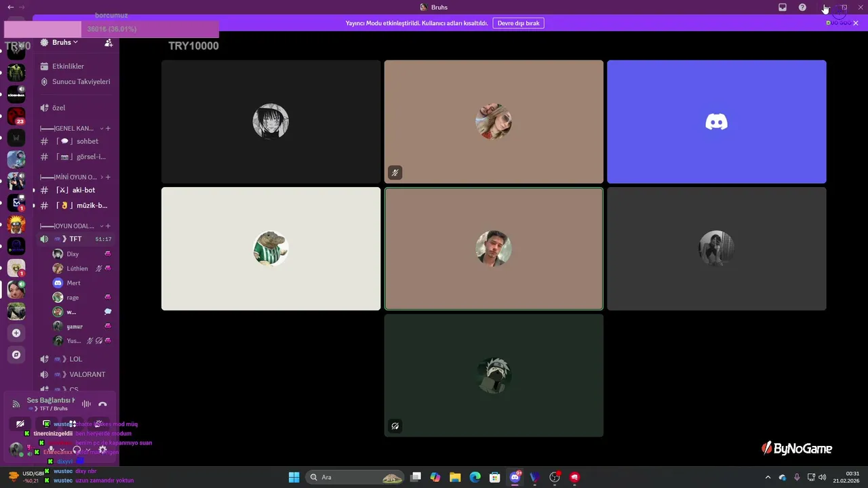
Task: Show hidden system tray icons chevron
Action: tap(768, 477)
